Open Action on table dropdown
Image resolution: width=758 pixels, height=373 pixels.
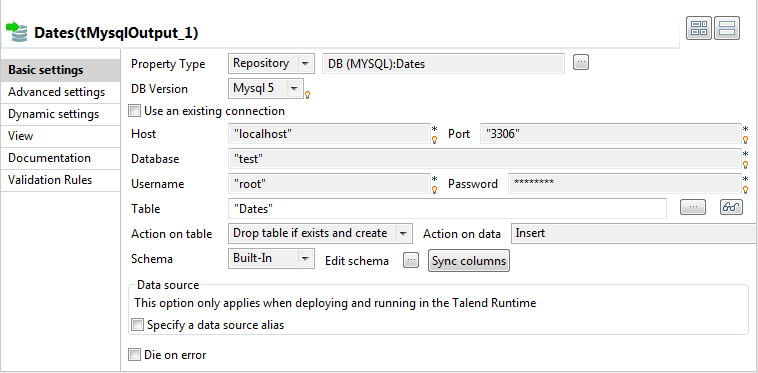click(320, 233)
